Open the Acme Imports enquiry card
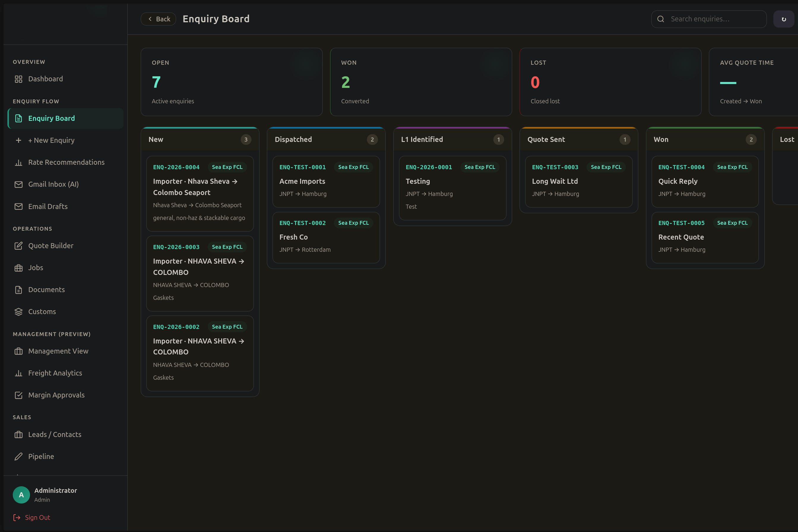798x532 pixels. (x=326, y=181)
